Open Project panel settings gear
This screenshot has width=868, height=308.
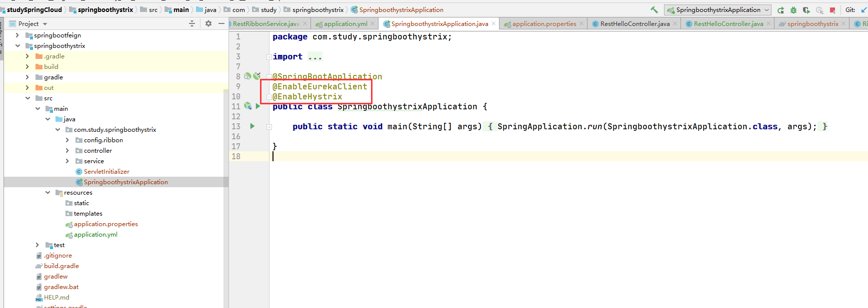pyautogui.click(x=208, y=23)
